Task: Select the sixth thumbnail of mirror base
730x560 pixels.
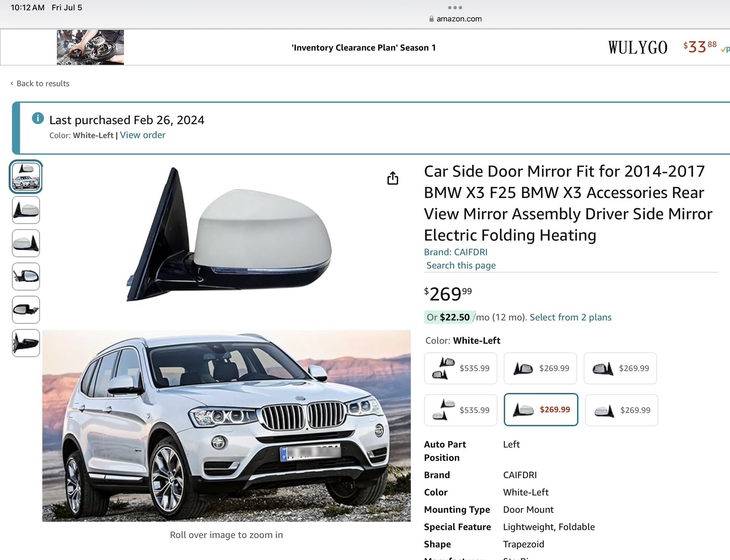Action: point(26,343)
